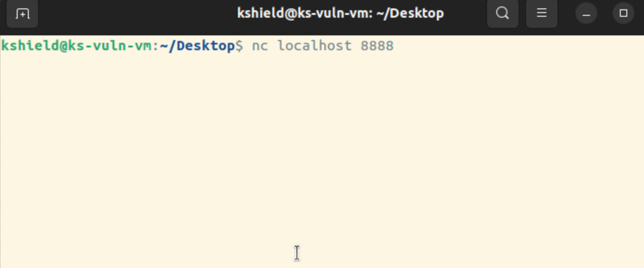Click header gap between menu and minimize buttons
644x268 pixels.
[566, 13]
